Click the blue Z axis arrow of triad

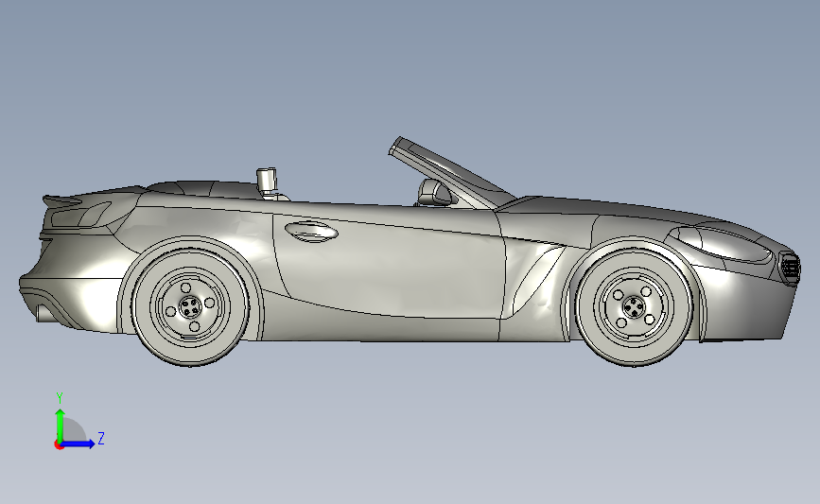(79, 444)
